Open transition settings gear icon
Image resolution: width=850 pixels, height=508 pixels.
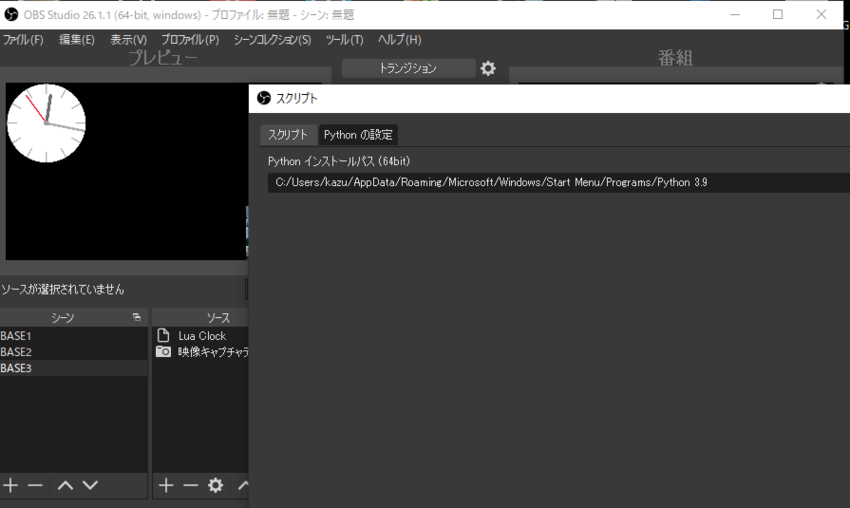[488, 68]
